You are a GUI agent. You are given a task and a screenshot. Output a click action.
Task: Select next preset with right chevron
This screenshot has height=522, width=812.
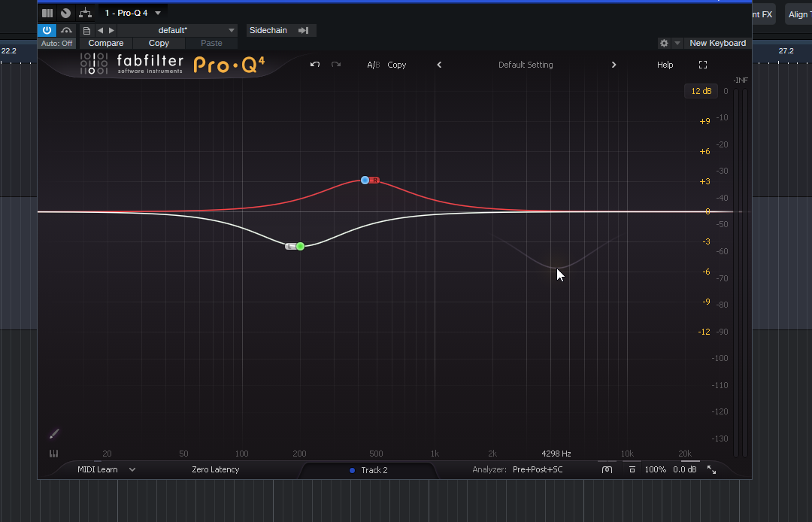(x=614, y=65)
